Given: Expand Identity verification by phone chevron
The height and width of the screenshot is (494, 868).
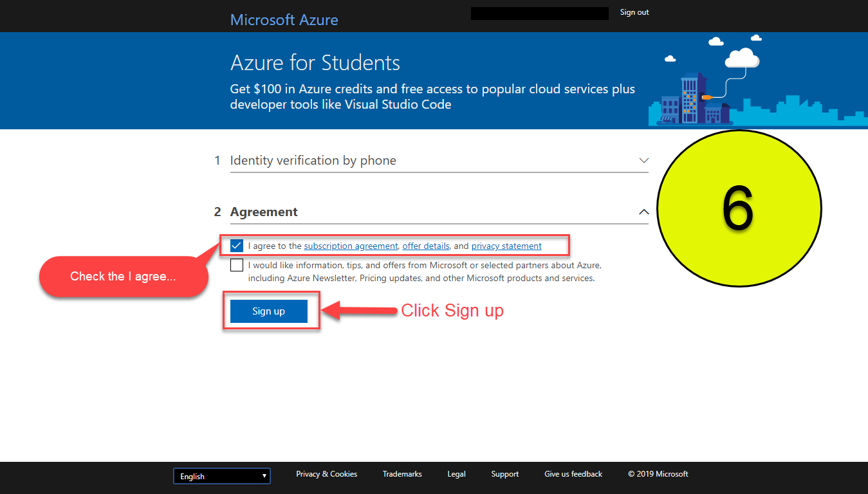Looking at the screenshot, I should (x=643, y=160).
